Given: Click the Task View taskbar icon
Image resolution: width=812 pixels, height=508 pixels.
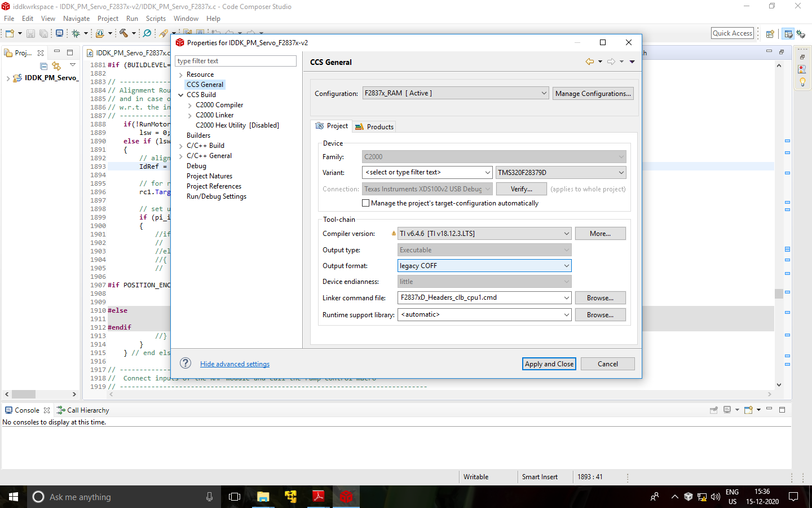Looking at the screenshot, I should point(235,497).
